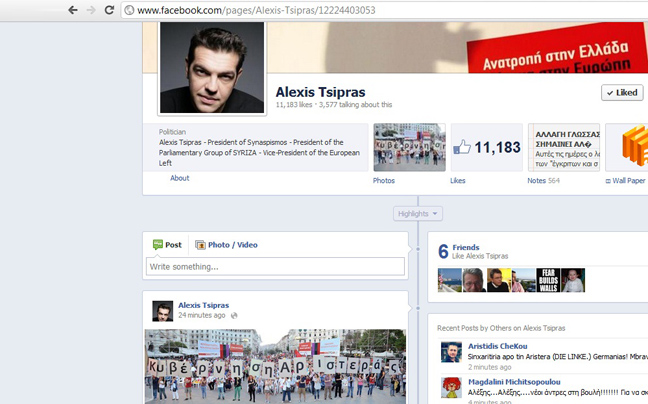Screen dimensions: 648x404
Task: Open the Notes thumbnail tile
Action: (x=563, y=148)
